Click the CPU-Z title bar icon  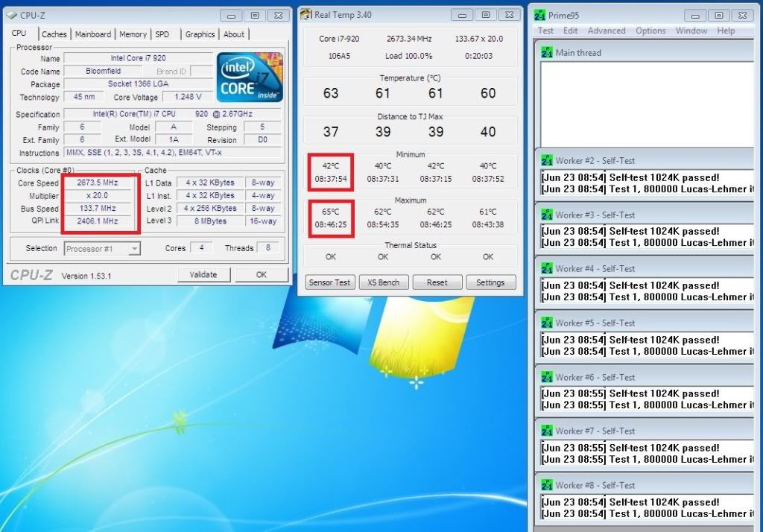pyautogui.click(x=12, y=15)
